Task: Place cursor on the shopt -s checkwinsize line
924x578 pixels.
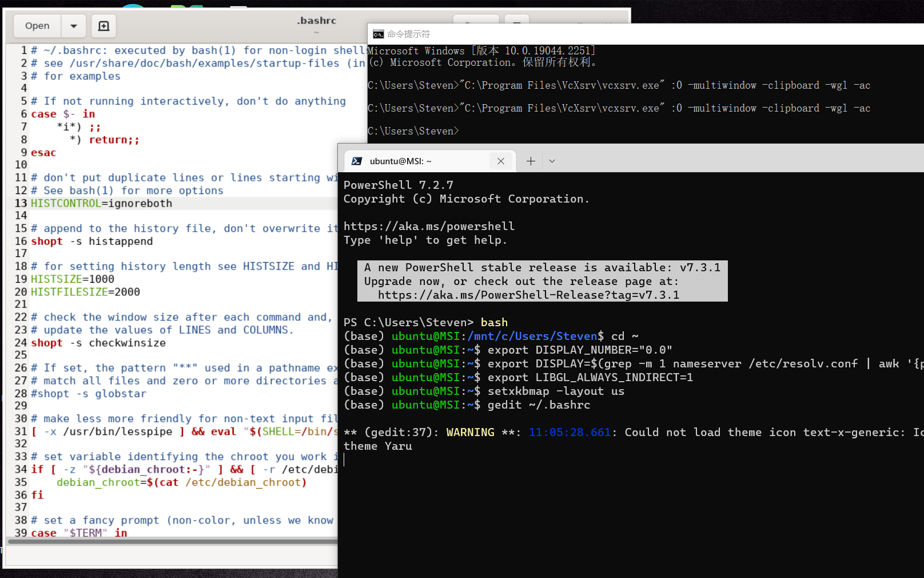Action: (98, 343)
